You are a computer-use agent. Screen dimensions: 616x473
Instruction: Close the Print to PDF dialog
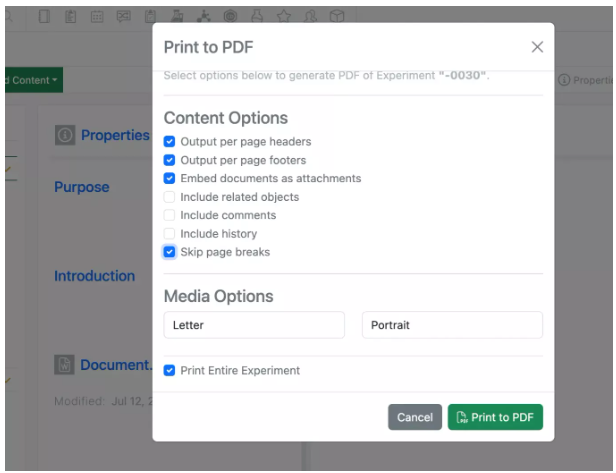(x=537, y=47)
